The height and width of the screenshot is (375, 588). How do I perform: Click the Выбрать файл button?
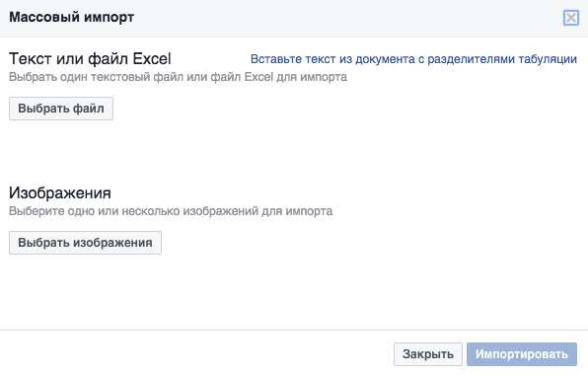click(x=61, y=109)
